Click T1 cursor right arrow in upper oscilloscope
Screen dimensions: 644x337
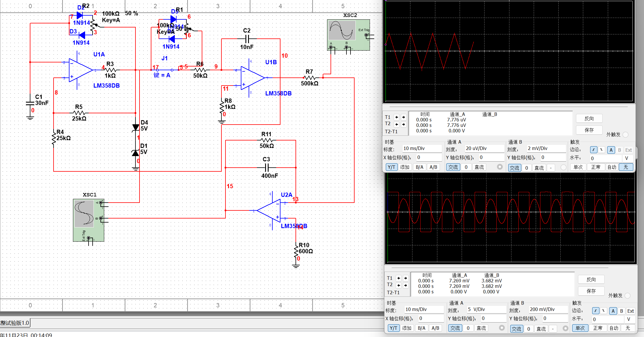pos(403,117)
